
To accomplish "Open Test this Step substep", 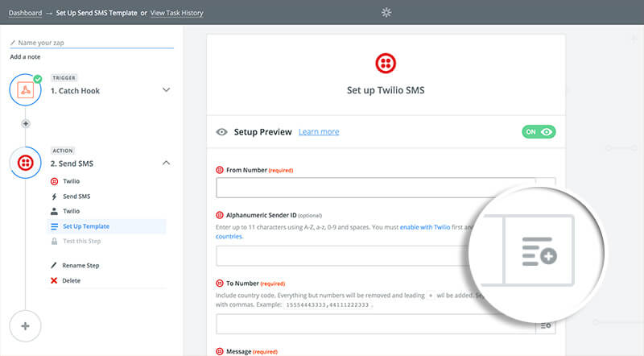I will coord(81,242).
